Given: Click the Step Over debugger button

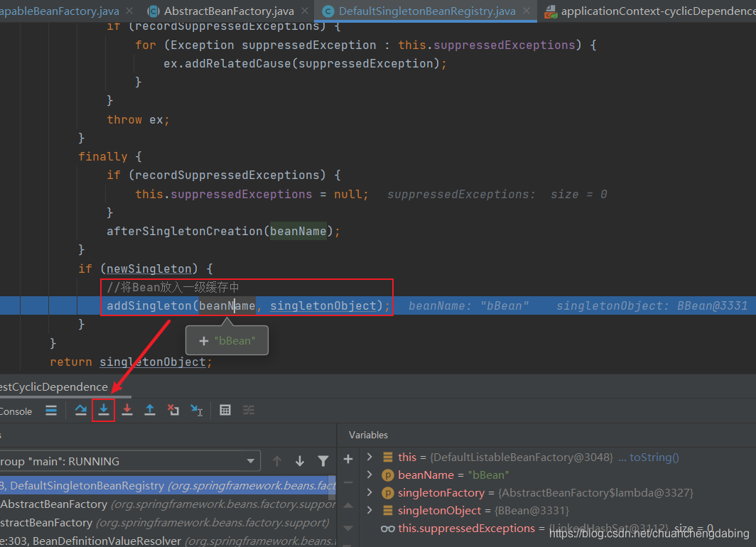Looking at the screenshot, I should pyautogui.click(x=80, y=410).
